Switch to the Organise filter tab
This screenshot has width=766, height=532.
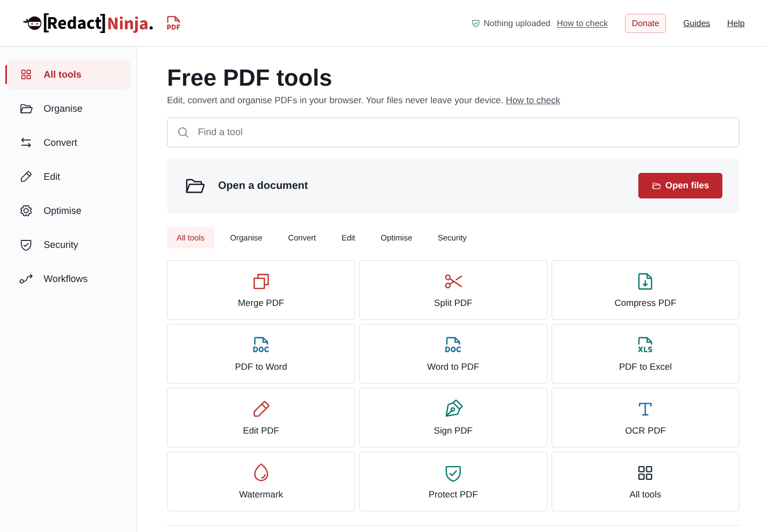pyautogui.click(x=246, y=238)
